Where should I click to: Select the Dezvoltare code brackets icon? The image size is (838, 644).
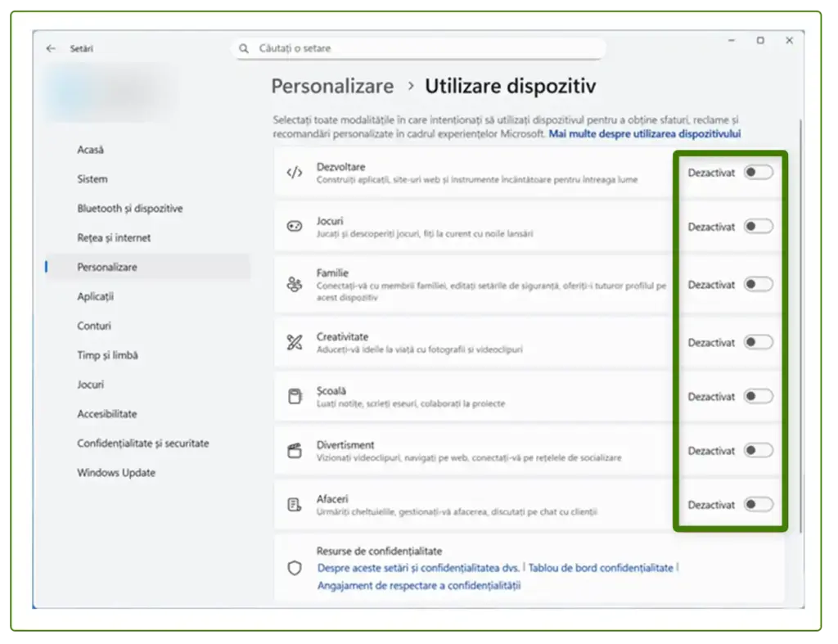tap(295, 172)
